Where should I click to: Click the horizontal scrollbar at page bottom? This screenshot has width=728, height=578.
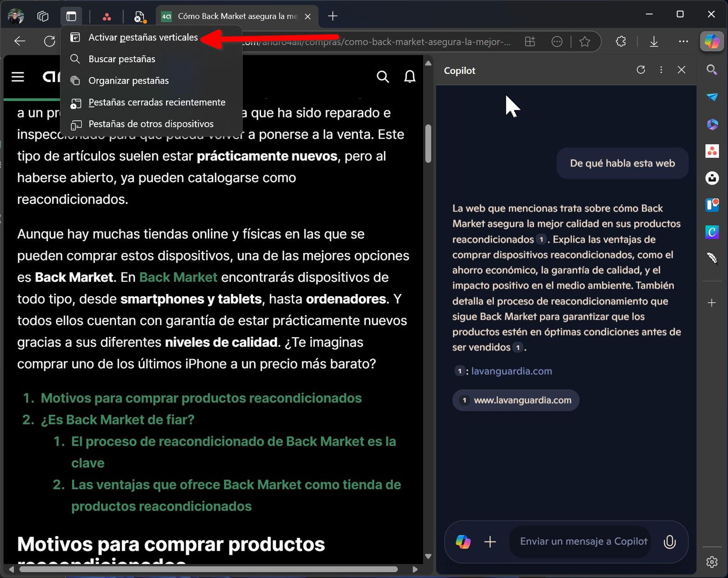click(209, 569)
